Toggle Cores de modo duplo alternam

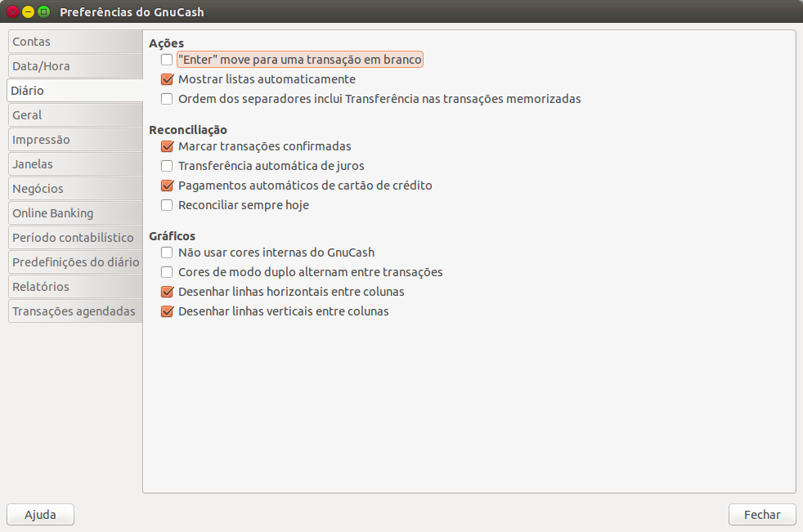167,272
